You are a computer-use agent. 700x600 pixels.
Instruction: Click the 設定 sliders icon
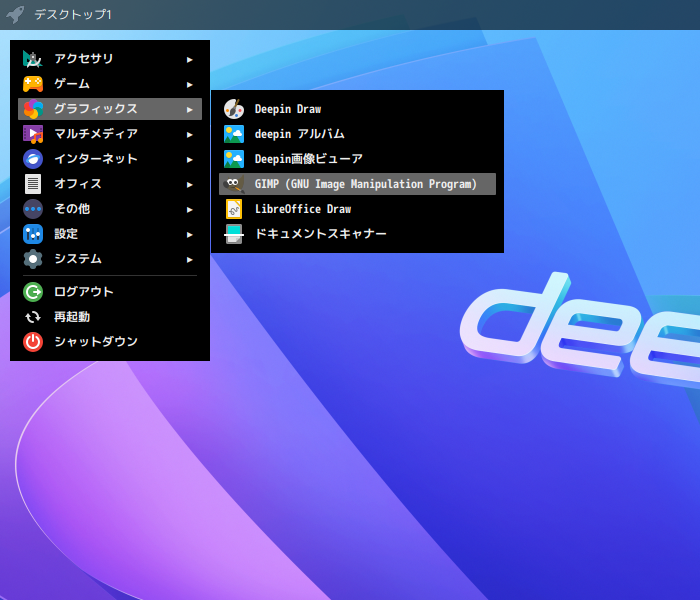tap(33, 234)
